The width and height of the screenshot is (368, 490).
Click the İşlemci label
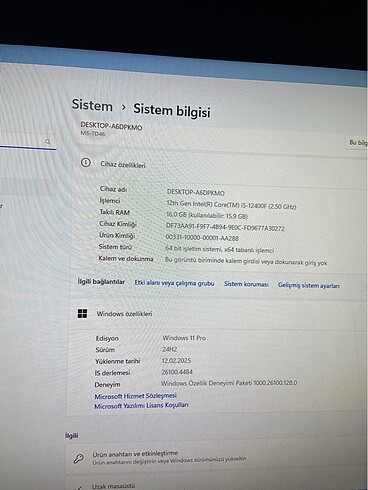110,201
